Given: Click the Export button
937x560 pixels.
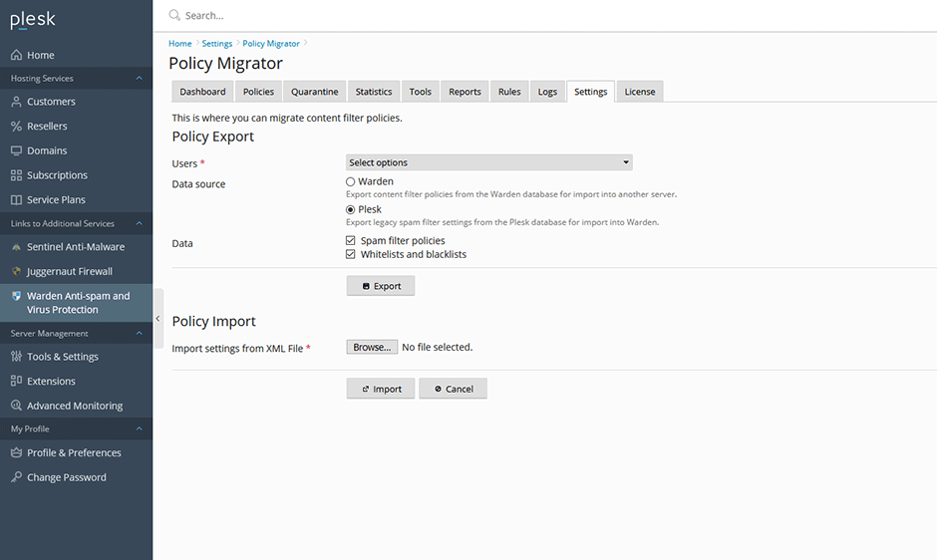Looking at the screenshot, I should 381,286.
